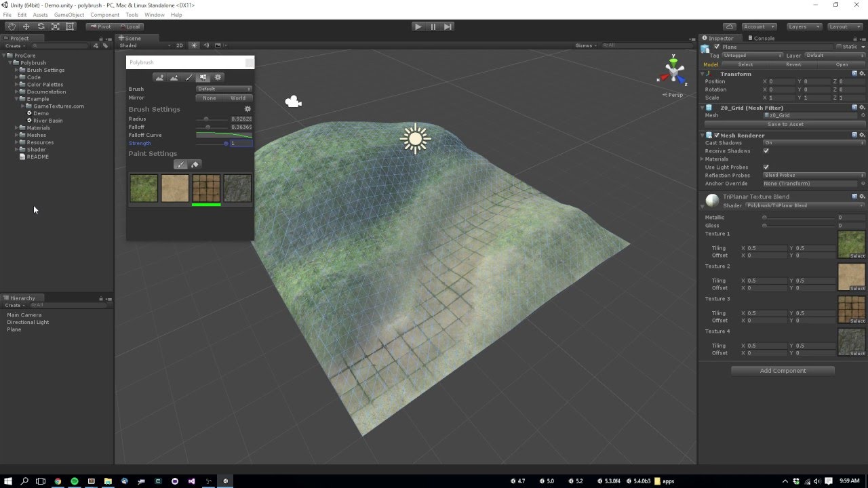The width and height of the screenshot is (868, 488).
Task: Open the Assets menu
Action: pyautogui.click(x=41, y=14)
